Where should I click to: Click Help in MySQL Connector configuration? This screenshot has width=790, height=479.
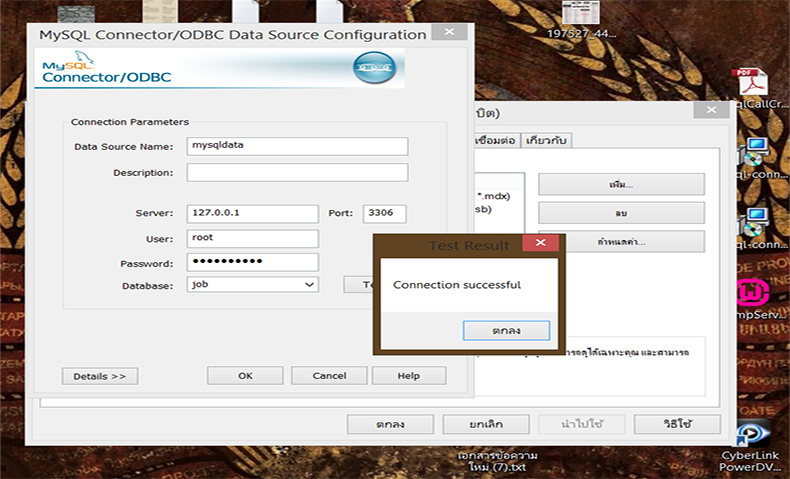click(x=409, y=376)
